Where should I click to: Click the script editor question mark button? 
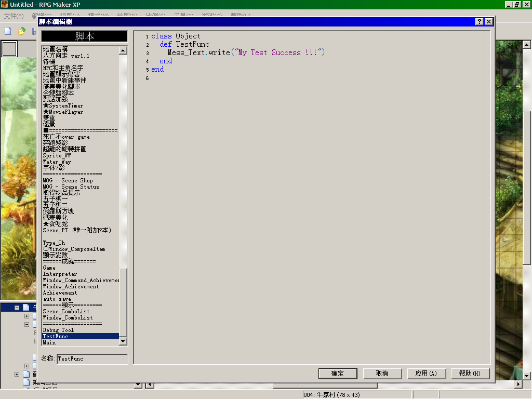click(479, 22)
